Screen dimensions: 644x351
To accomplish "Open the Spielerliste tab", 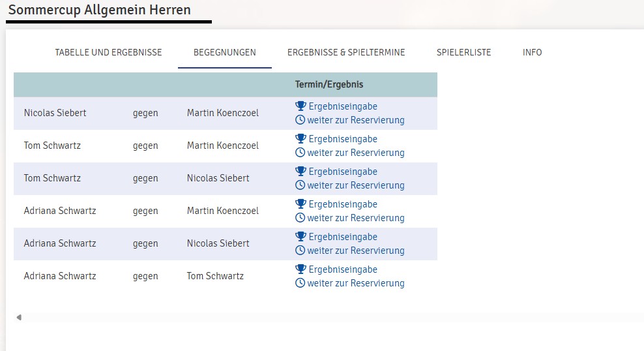I will [463, 53].
